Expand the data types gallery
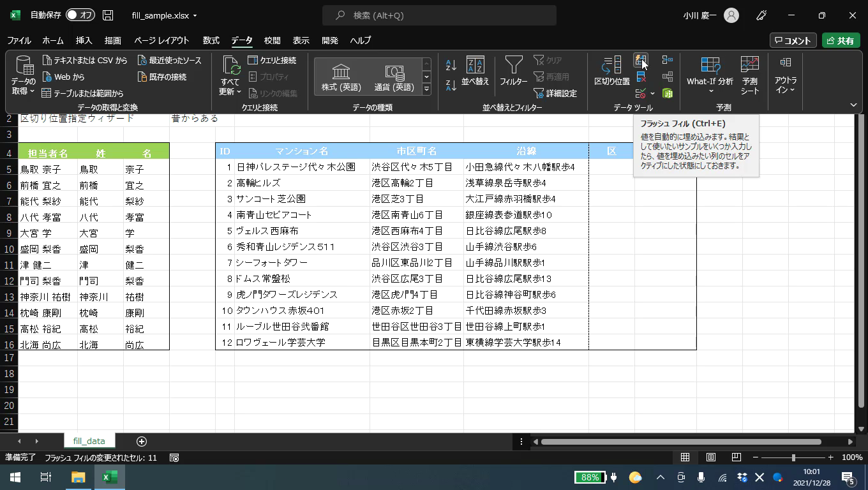This screenshot has width=868, height=490. (426, 89)
